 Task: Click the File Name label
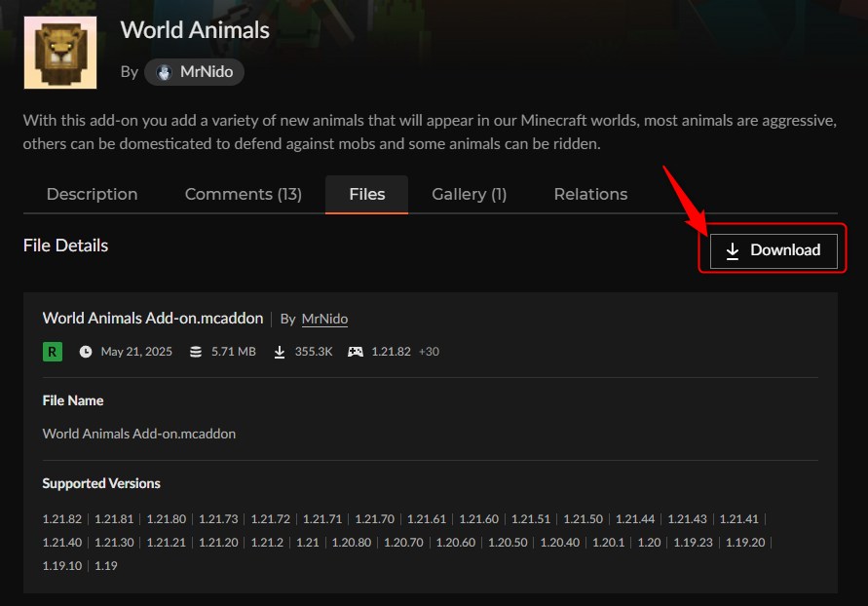[x=73, y=400]
